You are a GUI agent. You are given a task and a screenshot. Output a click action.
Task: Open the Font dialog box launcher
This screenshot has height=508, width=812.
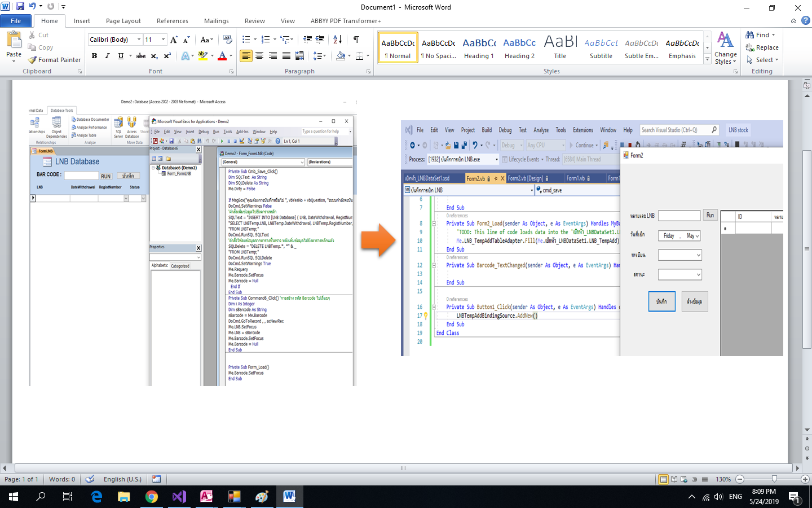point(231,72)
